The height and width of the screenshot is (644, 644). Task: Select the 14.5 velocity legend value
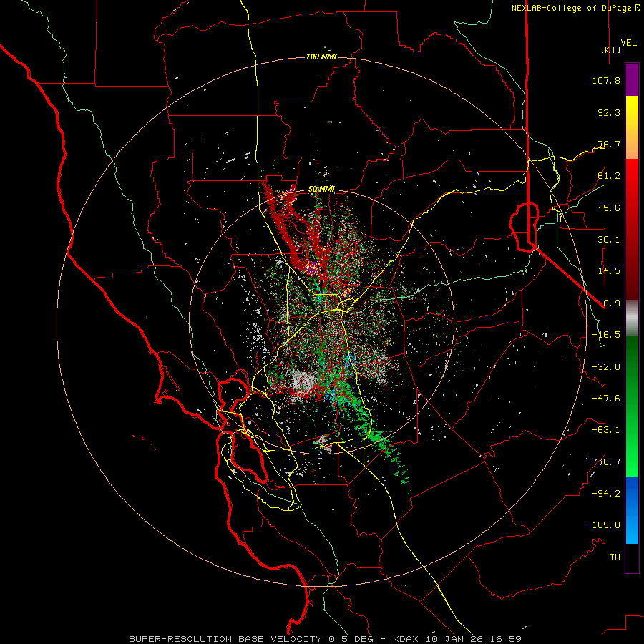pyautogui.click(x=609, y=271)
